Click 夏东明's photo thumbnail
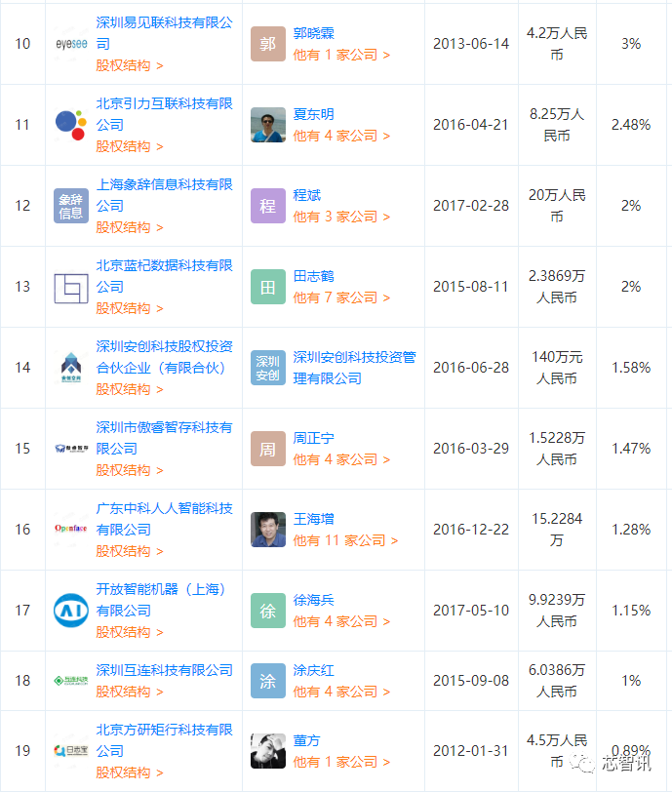Screen dimensions: 672x792 [268, 125]
